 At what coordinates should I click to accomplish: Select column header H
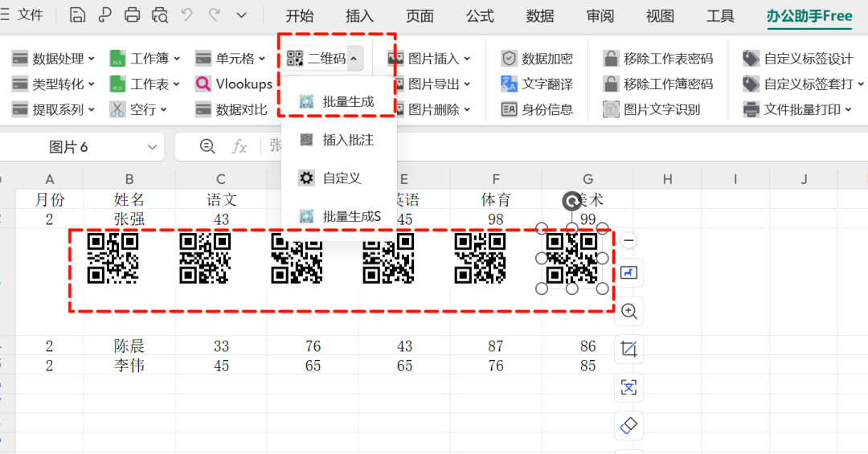668,179
